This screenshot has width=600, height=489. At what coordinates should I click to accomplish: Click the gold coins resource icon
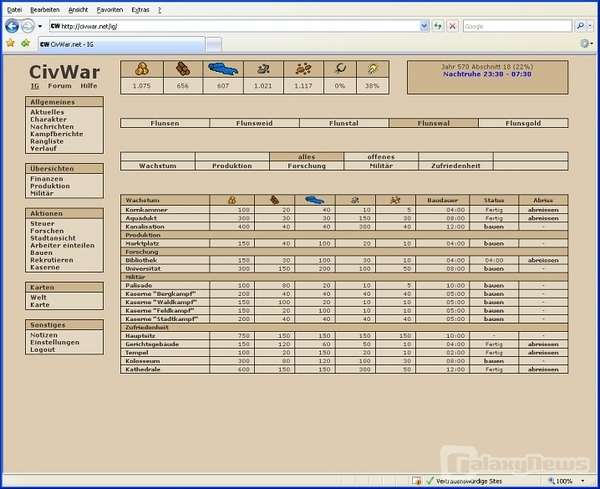point(141,69)
